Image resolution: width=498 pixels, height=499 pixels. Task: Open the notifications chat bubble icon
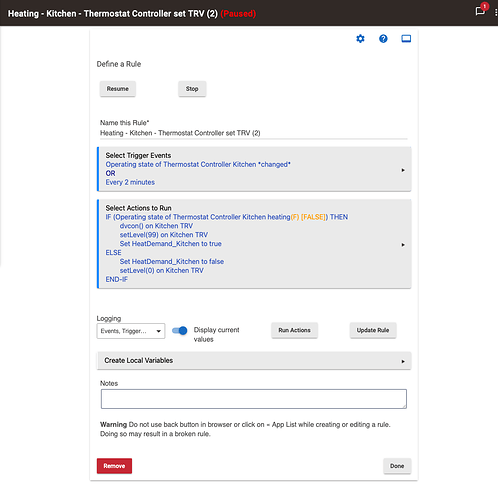480,11
